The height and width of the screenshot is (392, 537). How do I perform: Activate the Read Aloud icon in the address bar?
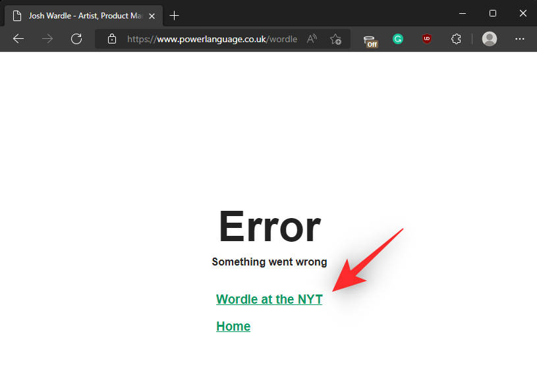coord(312,39)
